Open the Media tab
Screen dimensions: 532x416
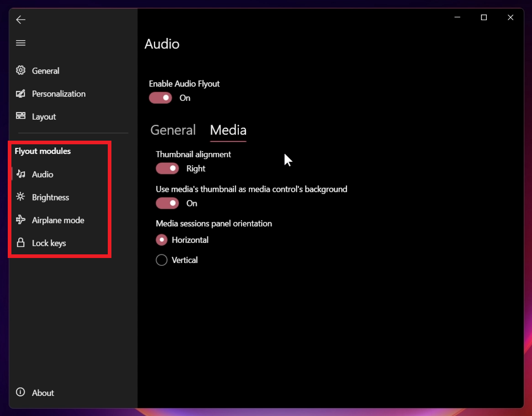tap(228, 130)
